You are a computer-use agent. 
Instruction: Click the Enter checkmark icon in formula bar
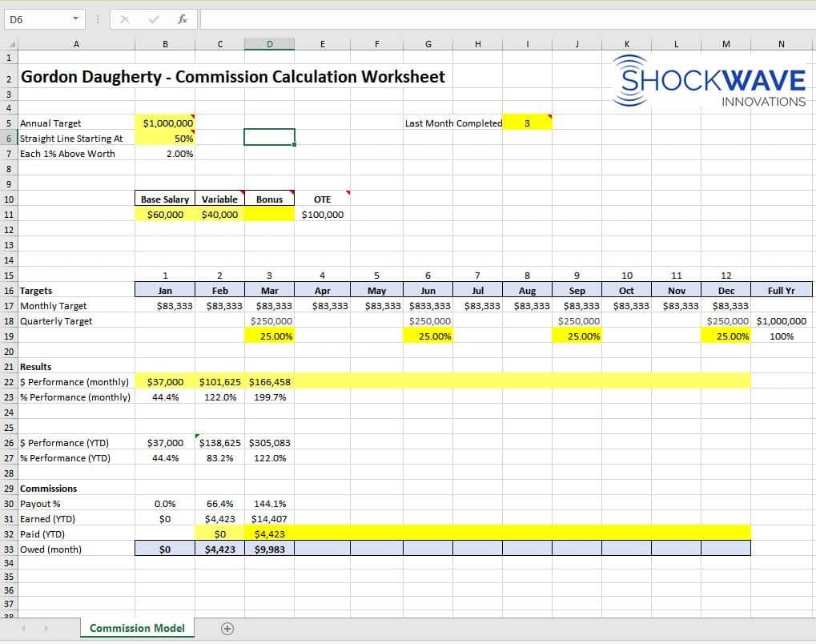[x=154, y=19]
